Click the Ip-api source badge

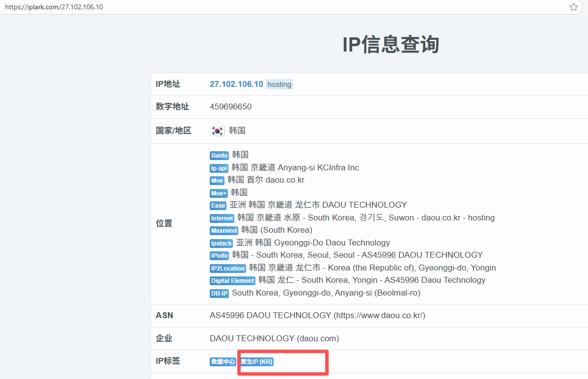[219, 168]
